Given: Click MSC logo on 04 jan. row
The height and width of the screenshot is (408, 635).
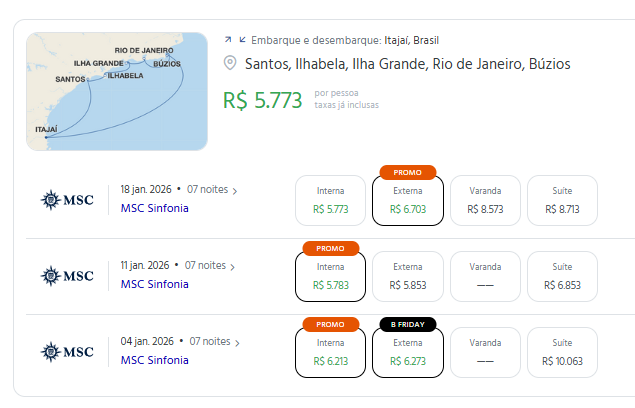Looking at the screenshot, I should 67,351.
